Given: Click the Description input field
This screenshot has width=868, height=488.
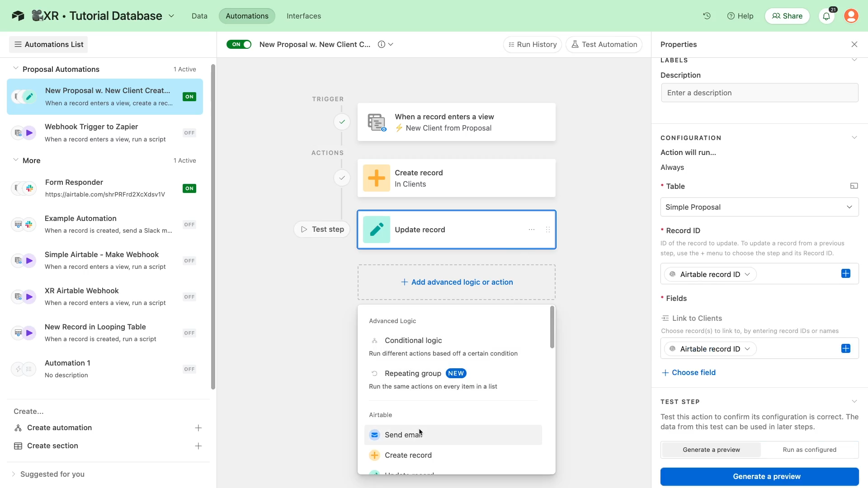Looking at the screenshot, I should click(x=759, y=93).
